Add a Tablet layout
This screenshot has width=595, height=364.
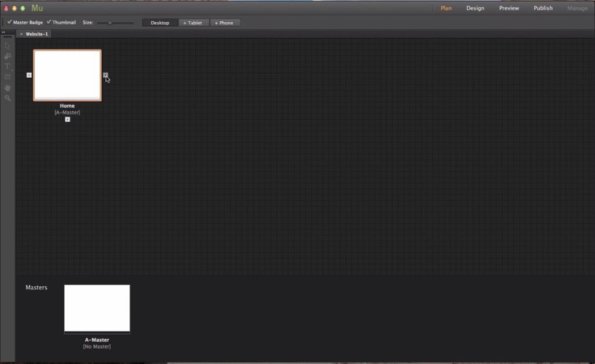(x=193, y=23)
